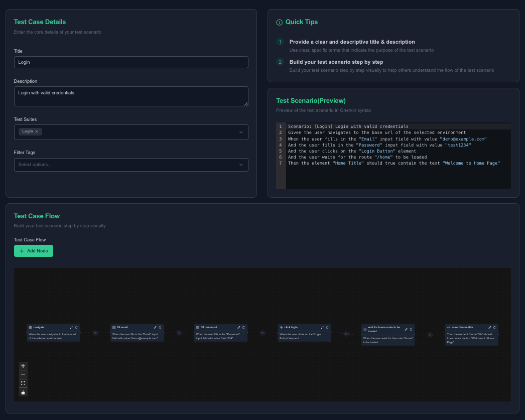Click the Quick Tips info icon
525x420 pixels.
point(279,22)
